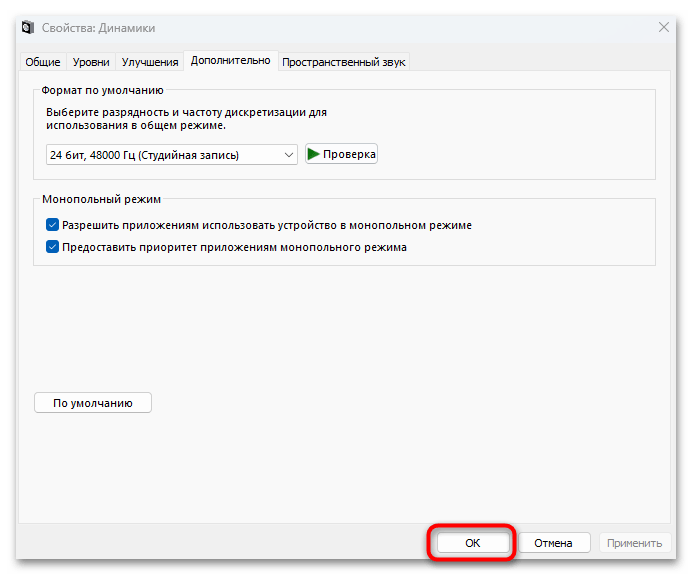Uncheck Разрешить приложениям использовать устройство в монопольном режиме
The height and width of the screenshot is (575, 692).
pos(52,225)
